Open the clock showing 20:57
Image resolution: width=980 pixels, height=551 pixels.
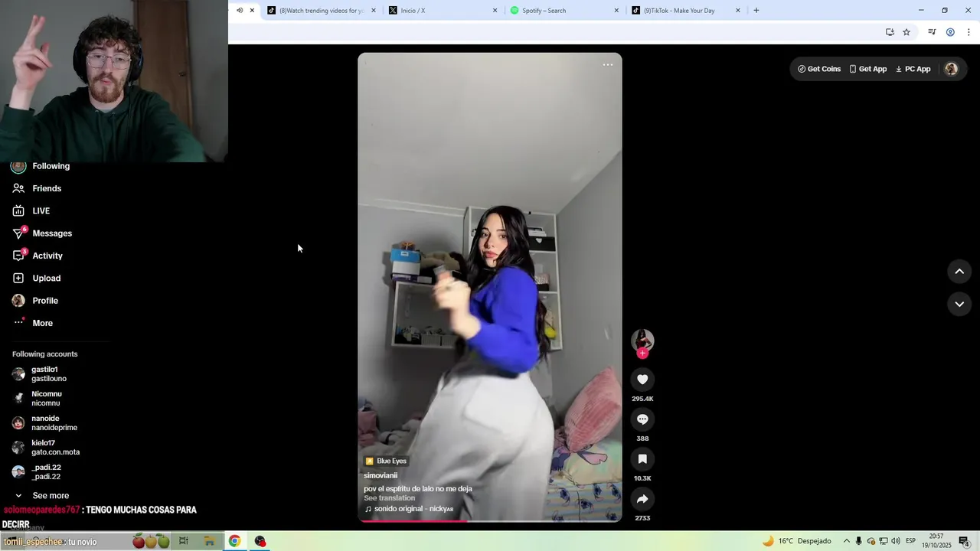click(936, 541)
